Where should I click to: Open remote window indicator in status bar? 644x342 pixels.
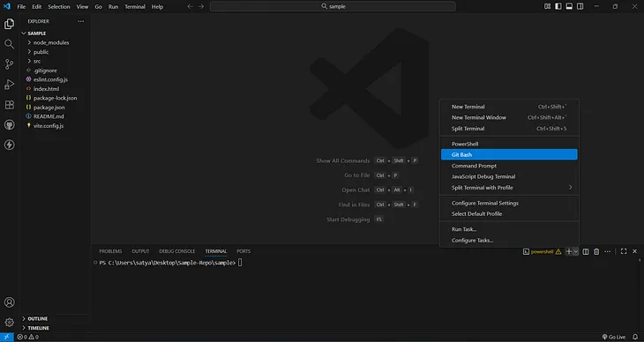tap(6, 337)
